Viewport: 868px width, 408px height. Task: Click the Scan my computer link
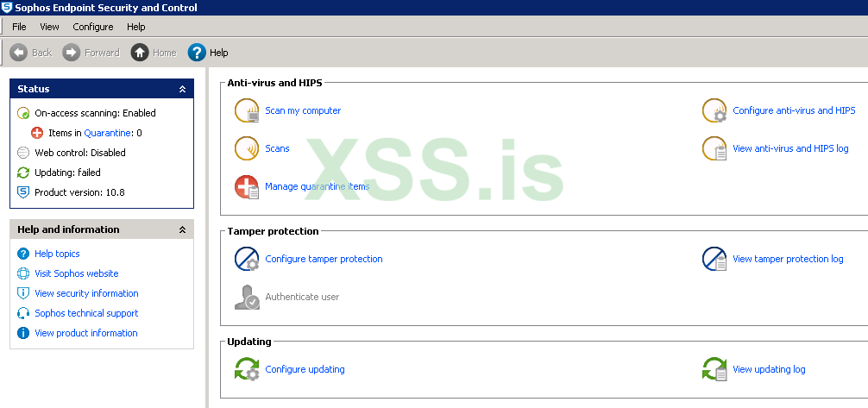pos(303,110)
